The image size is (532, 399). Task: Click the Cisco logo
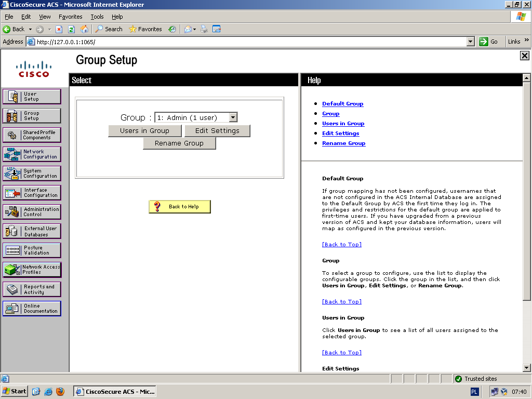(x=34, y=69)
